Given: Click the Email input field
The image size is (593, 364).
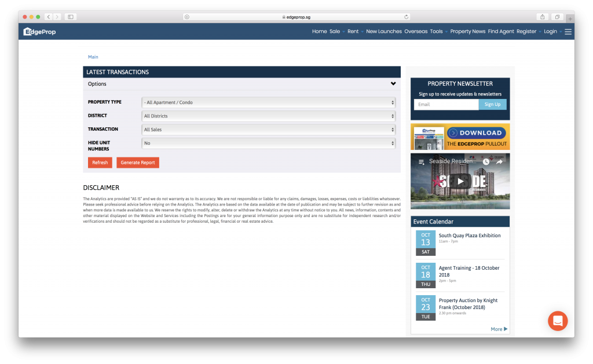Looking at the screenshot, I should click(x=445, y=104).
